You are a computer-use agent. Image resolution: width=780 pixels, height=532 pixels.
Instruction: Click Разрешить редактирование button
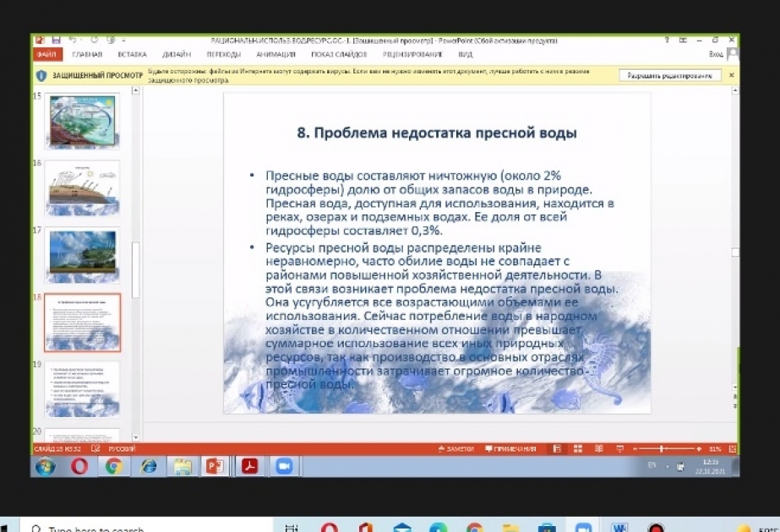pos(669,75)
